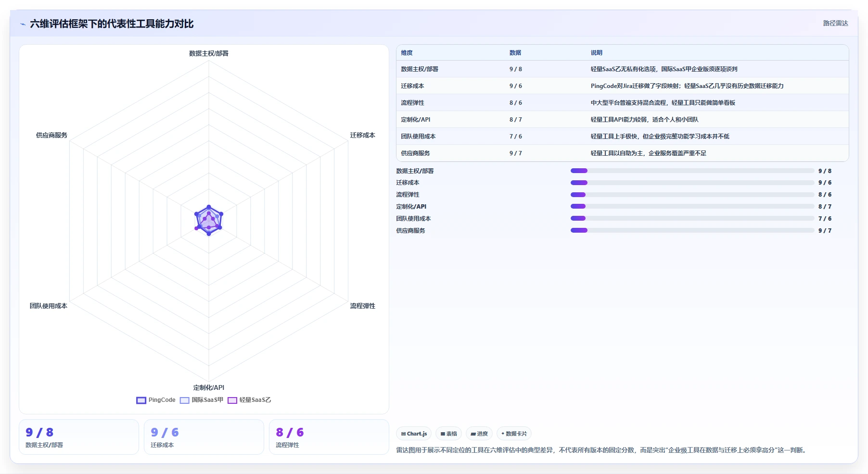This screenshot has width=868, height=474.
Task: Click the 供应商服务 radar axis label
Action: click(x=51, y=135)
